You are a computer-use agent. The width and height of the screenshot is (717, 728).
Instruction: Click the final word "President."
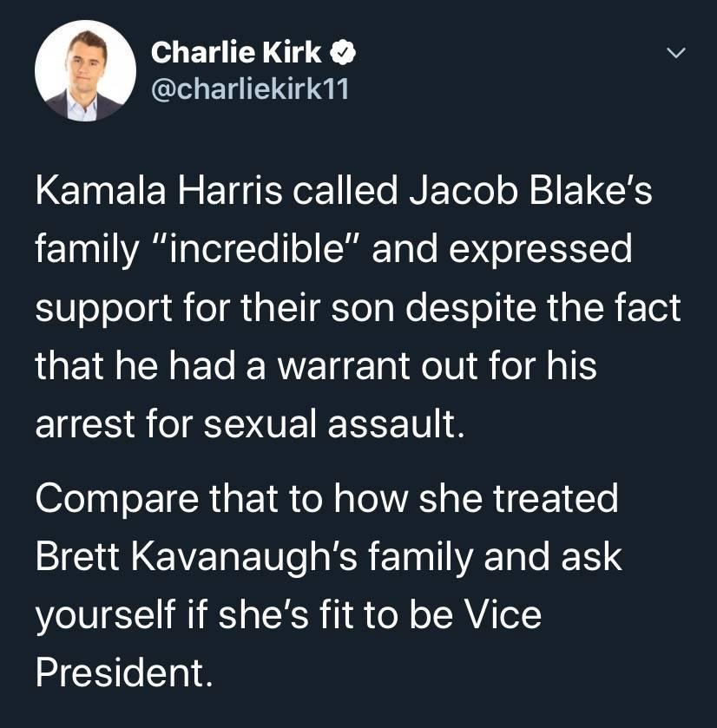(x=124, y=673)
